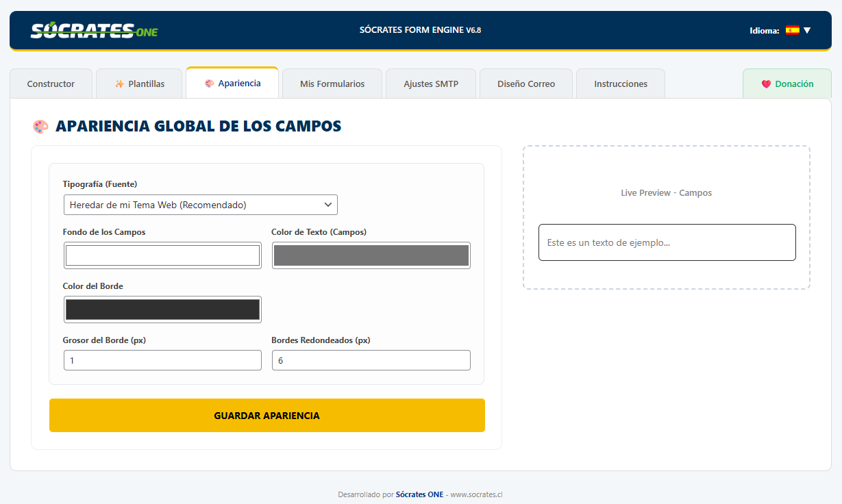Click the Spanish flag language icon
842x504 pixels.
pos(792,30)
